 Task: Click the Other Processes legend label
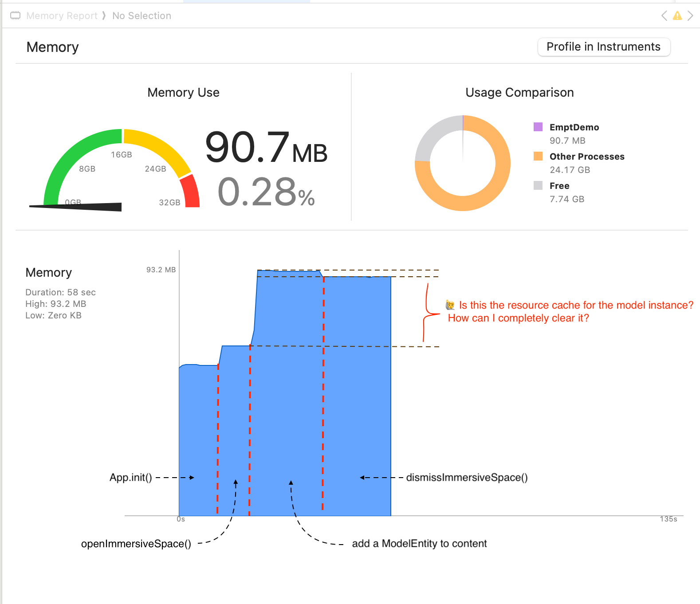pos(587,157)
